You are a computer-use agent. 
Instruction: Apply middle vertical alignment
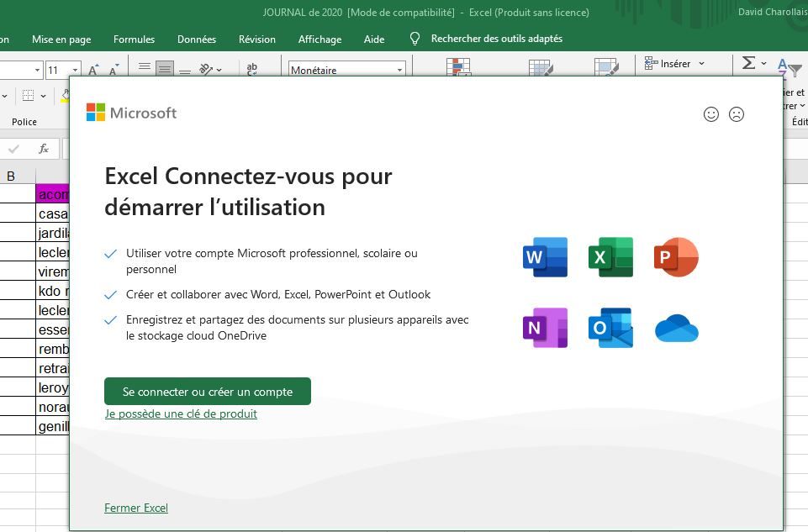click(x=165, y=68)
